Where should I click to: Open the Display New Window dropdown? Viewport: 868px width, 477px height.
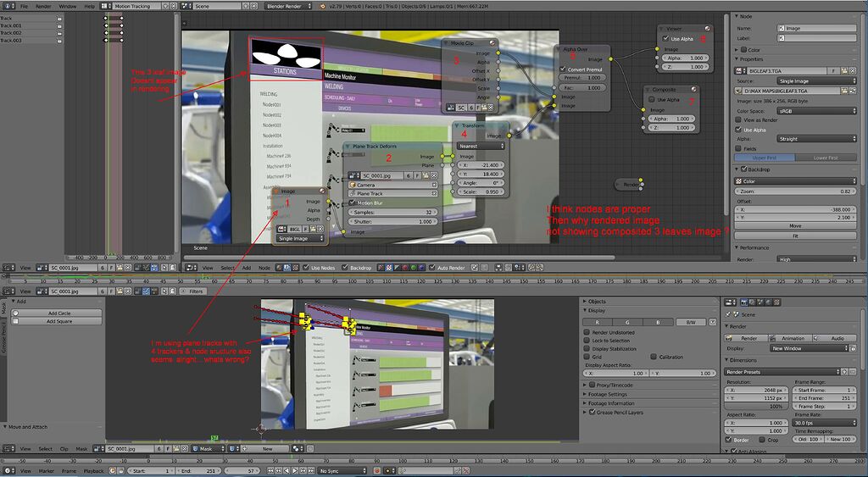(x=808, y=348)
